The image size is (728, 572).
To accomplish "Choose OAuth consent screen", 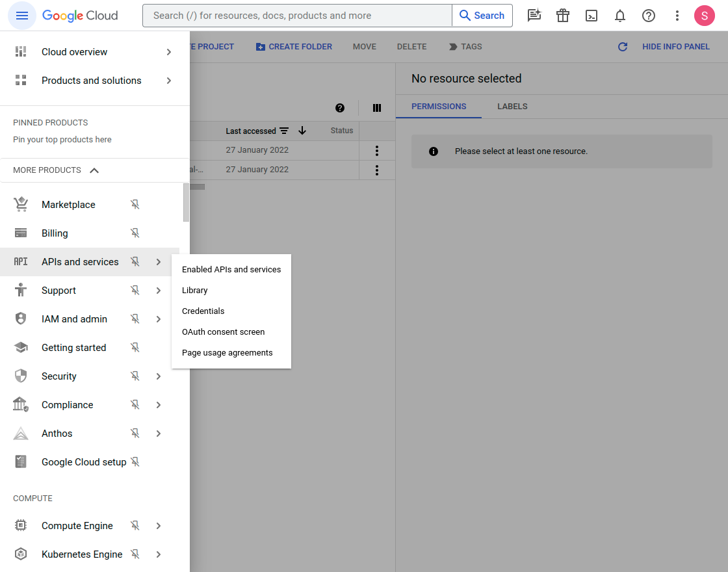I will click(x=231, y=332).
